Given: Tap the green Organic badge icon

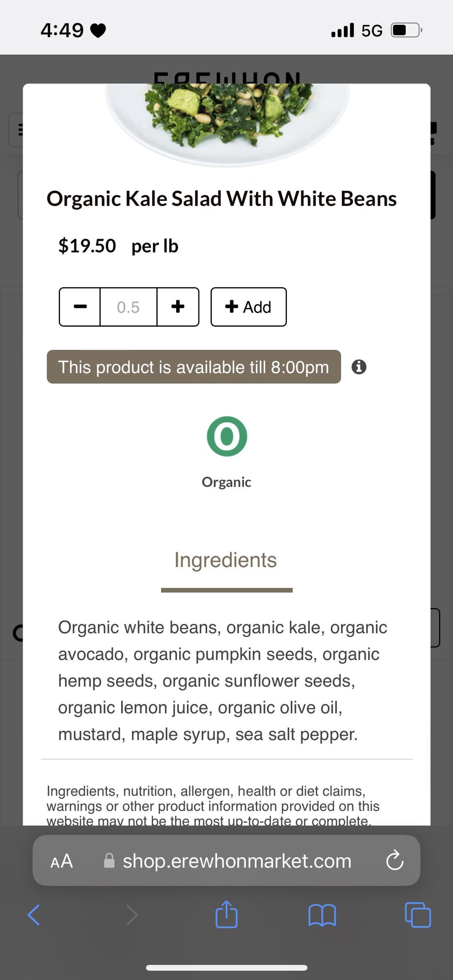Looking at the screenshot, I should [227, 436].
